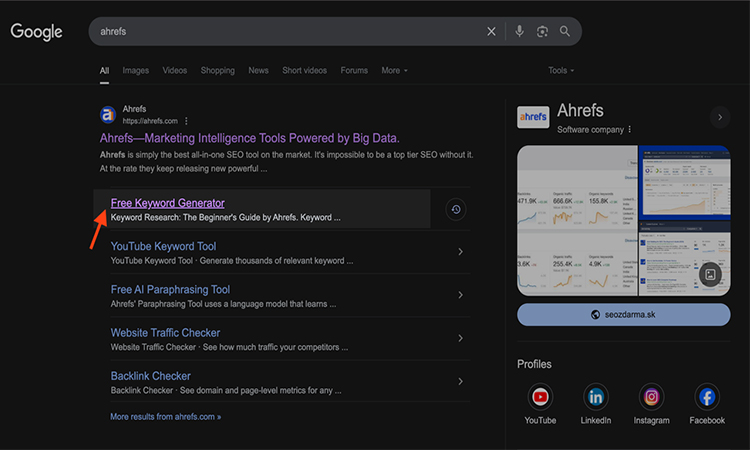Open the Backlink Checker link

(x=151, y=376)
